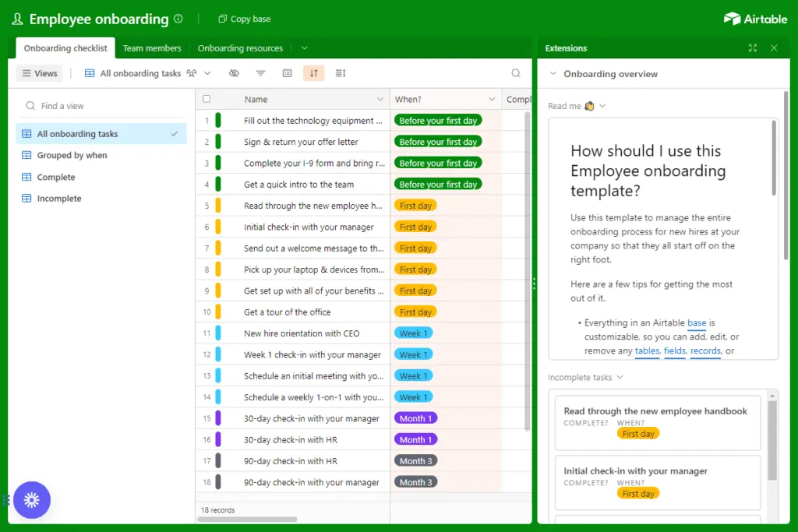Screen dimensions: 798x532
Task: Click 'First day' tag in row 5
Action: (415, 206)
